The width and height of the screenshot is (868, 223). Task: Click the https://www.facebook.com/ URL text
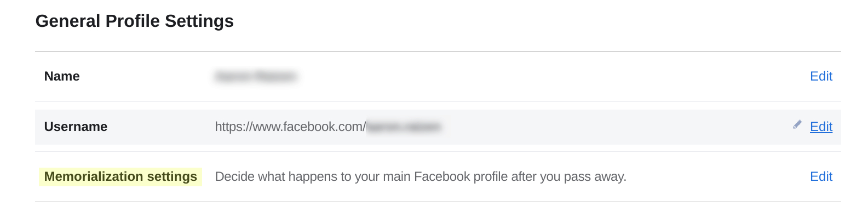[290, 127]
